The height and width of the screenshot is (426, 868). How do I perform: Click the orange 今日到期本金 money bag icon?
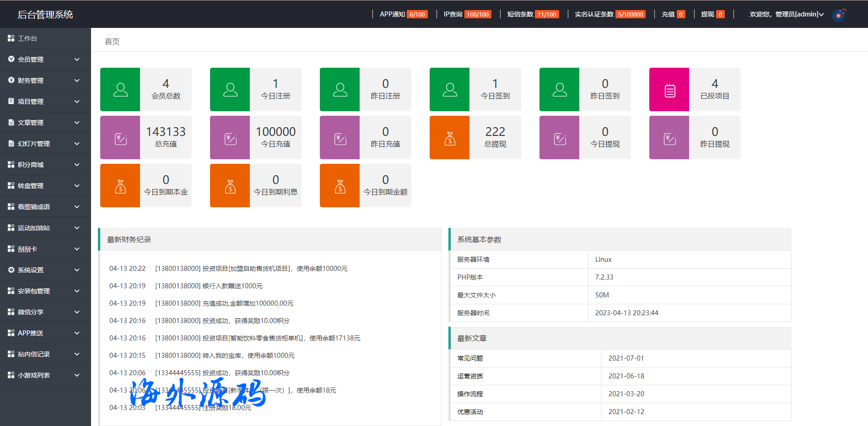(x=120, y=186)
